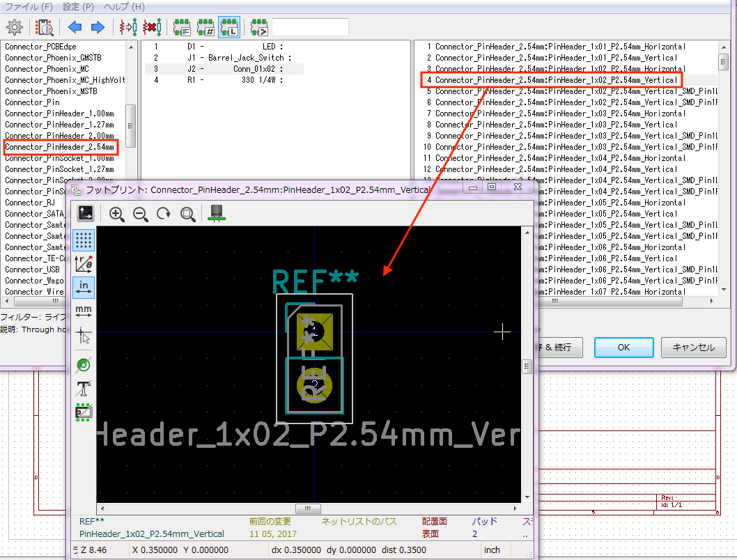Select Connector_Phoenix_GMSTB library
Screen dimensions: 737x560
point(53,58)
